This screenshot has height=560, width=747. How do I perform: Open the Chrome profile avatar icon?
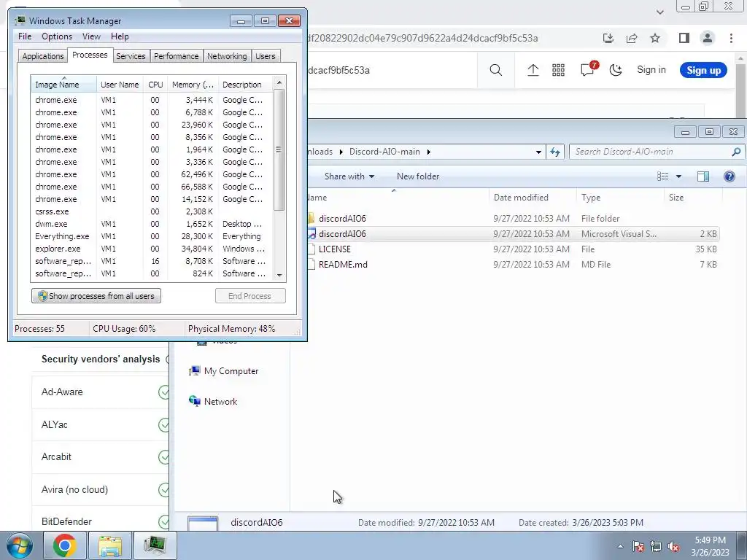708,38
